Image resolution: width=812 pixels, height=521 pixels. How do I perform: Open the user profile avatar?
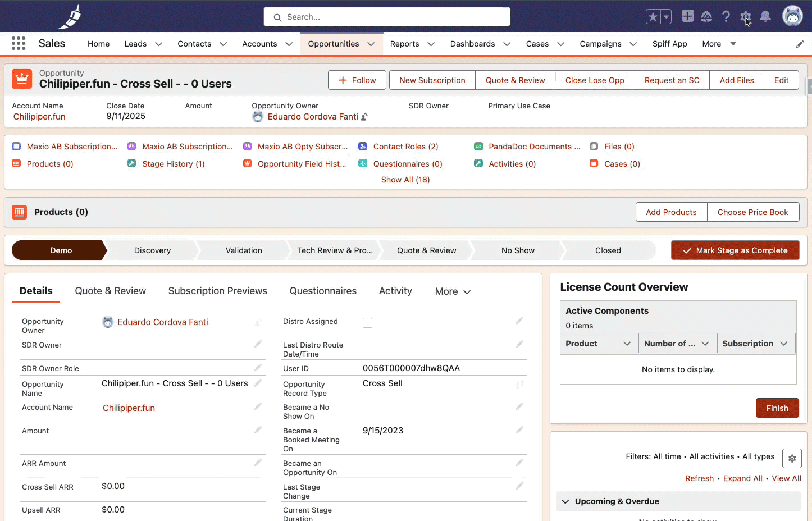[792, 16]
